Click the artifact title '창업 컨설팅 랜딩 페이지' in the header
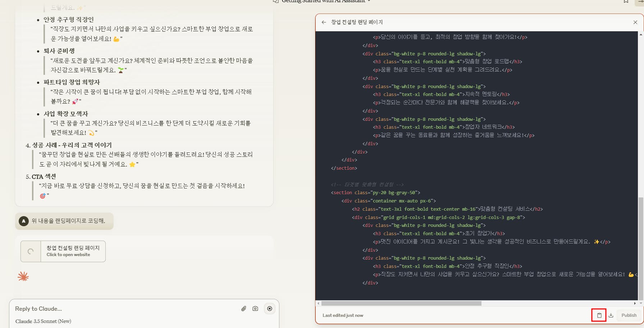644x328 pixels. 357,22
